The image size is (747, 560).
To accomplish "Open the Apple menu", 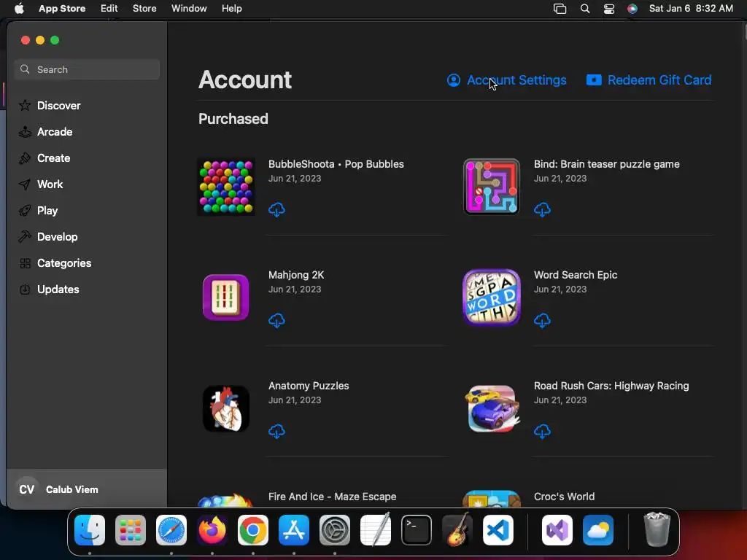I will (19, 9).
